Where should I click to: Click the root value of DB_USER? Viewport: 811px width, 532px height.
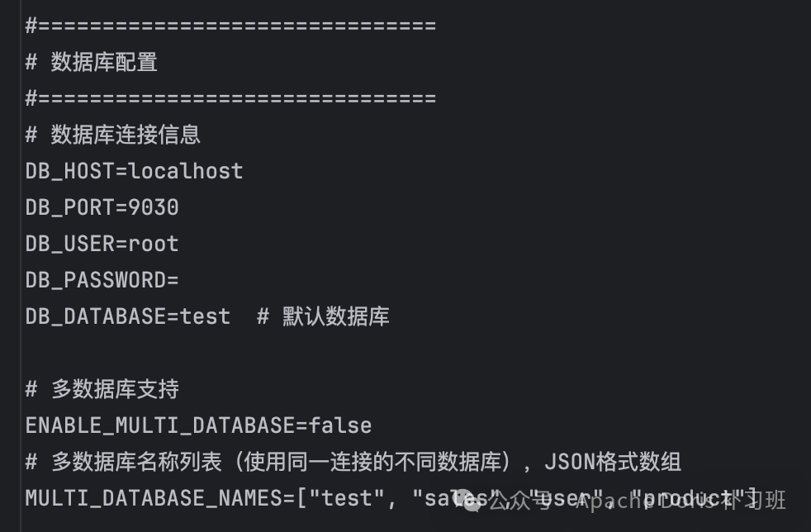(x=153, y=244)
